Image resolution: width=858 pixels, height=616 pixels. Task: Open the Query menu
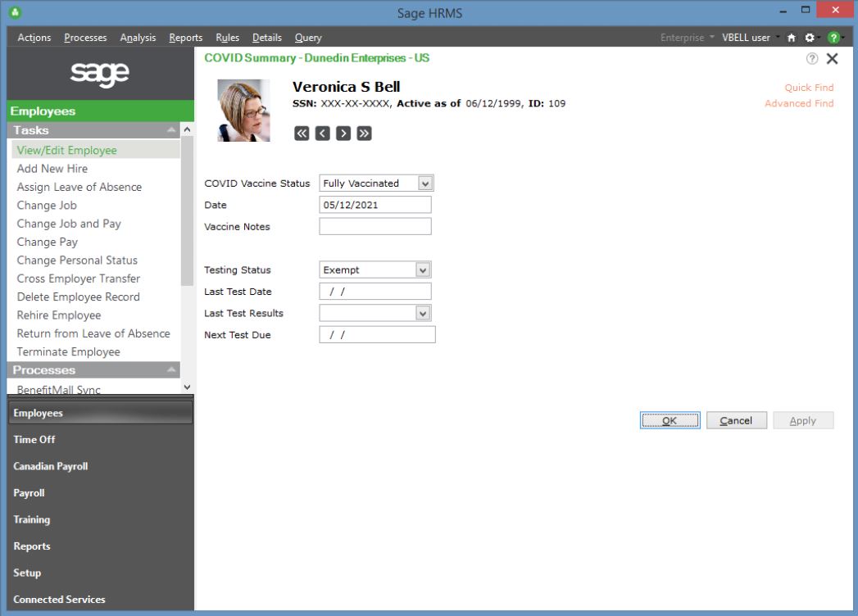point(308,38)
